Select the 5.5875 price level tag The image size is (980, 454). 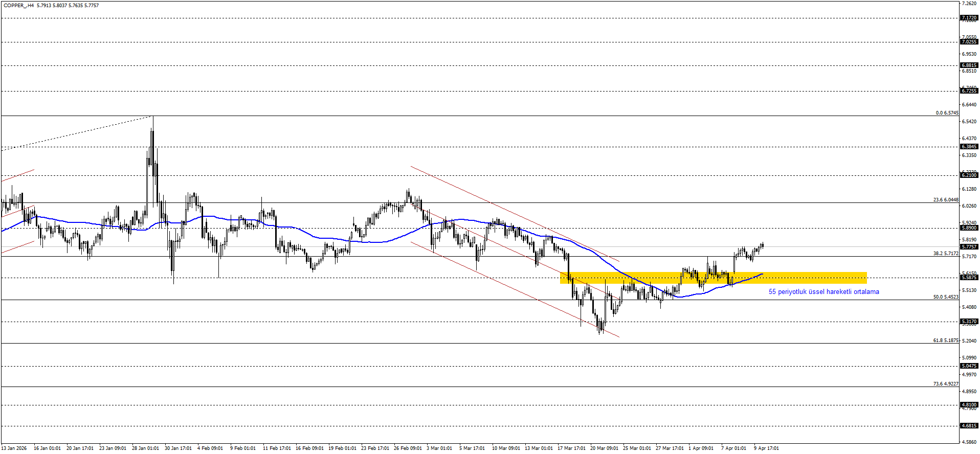[969, 278]
